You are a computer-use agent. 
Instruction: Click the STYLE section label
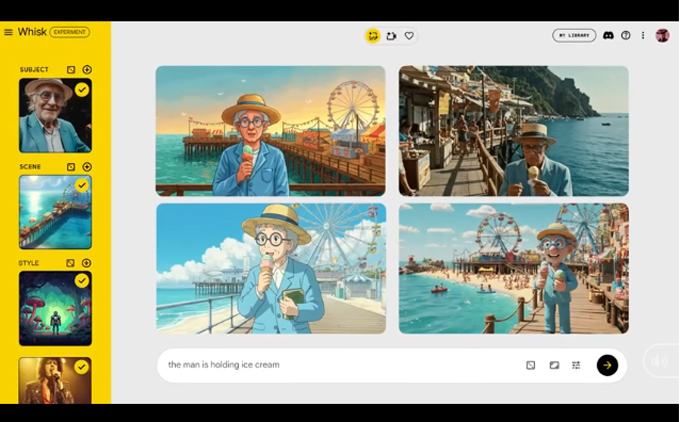pyautogui.click(x=29, y=263)
